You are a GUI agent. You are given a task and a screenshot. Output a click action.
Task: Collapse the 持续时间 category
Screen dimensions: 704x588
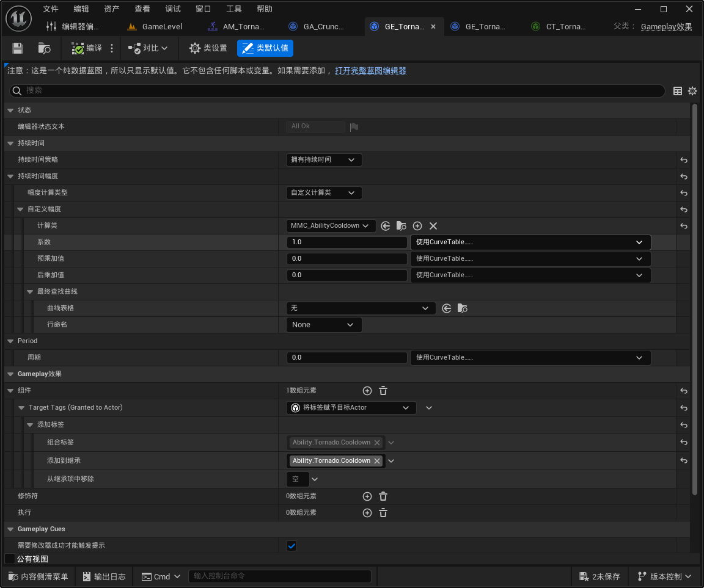[10, 143]
